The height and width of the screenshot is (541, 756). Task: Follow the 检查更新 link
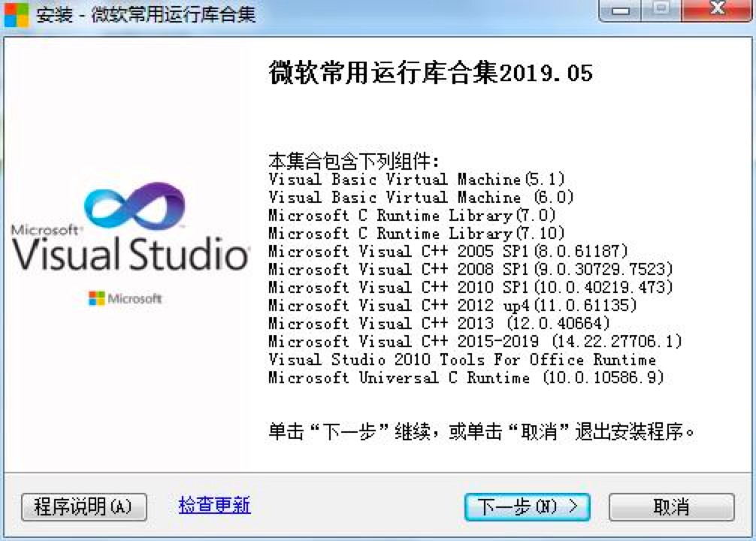pos(215,506)
